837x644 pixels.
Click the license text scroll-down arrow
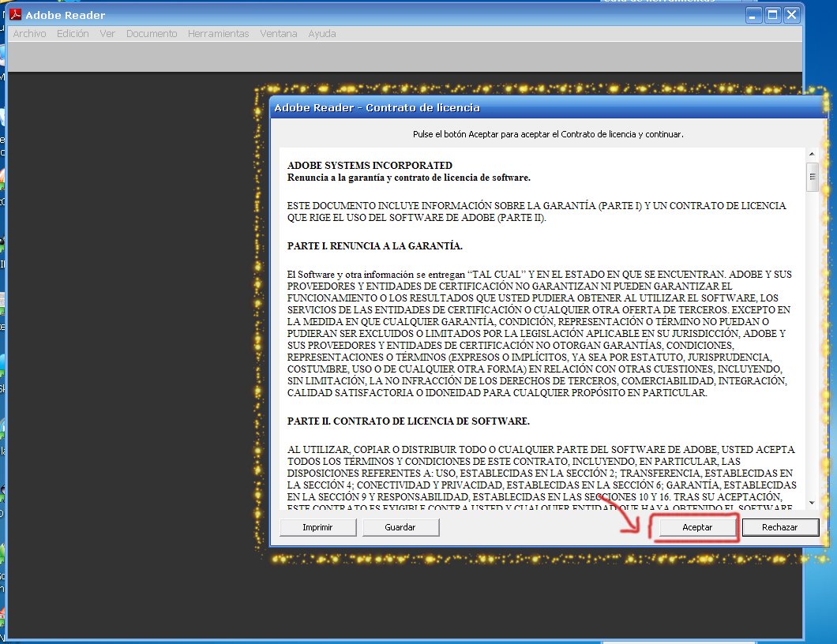pos(812,503)
